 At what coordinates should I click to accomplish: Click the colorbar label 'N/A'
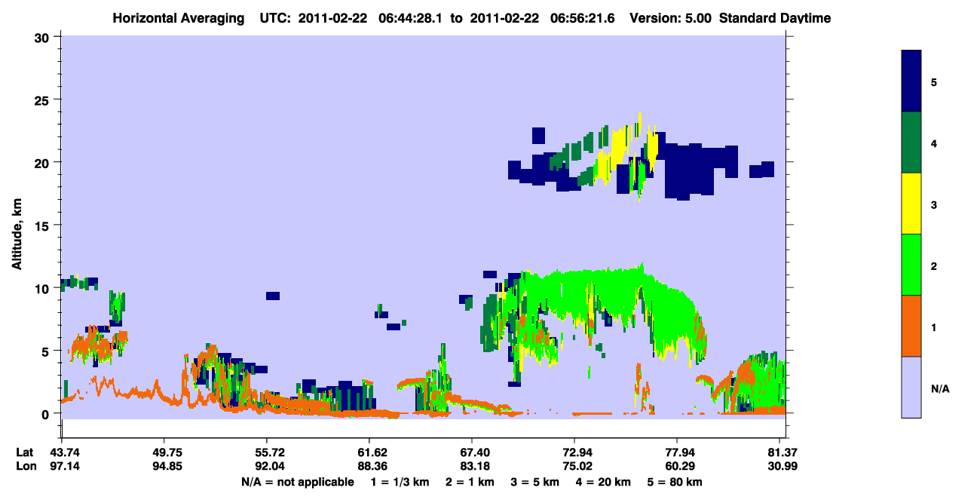pyautogui.click(x=939, y=388)
